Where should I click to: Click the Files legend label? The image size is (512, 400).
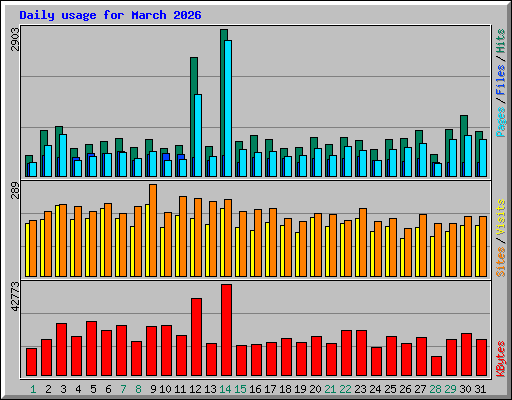coord(501,80)
